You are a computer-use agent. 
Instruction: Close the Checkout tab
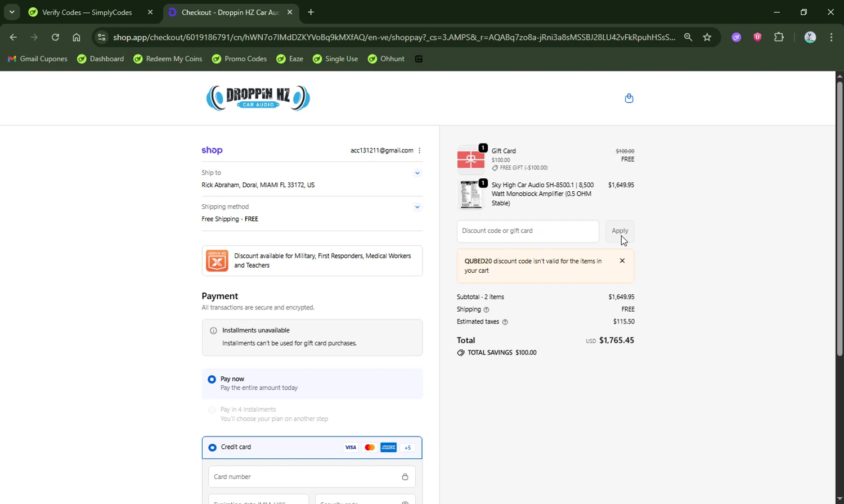(290, 12)
